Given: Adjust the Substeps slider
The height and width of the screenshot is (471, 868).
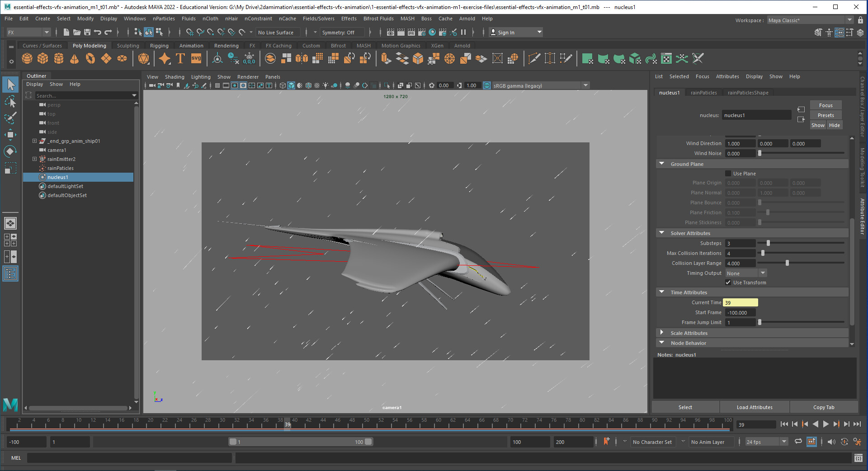Looking at the screenshot, I should (x=768, y=243).
